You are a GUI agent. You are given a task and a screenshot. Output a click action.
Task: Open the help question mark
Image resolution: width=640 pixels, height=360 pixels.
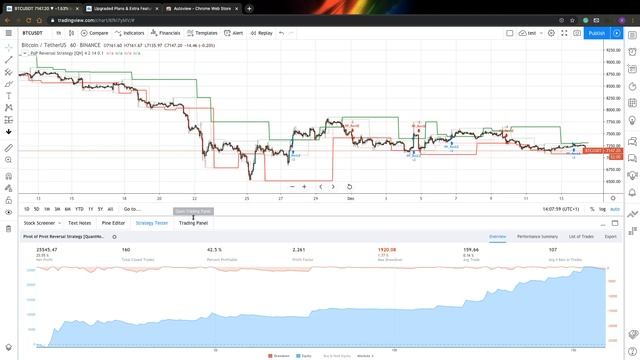tap(632, 351)
